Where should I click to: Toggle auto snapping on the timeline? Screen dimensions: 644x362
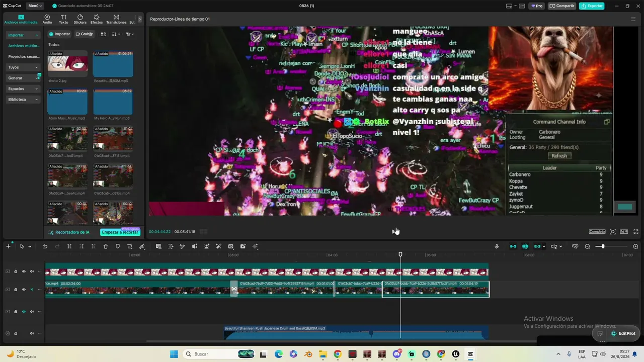[x=525, y=246]
